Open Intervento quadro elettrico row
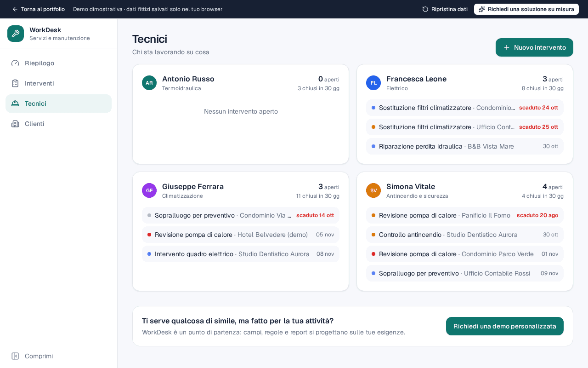 241,254
